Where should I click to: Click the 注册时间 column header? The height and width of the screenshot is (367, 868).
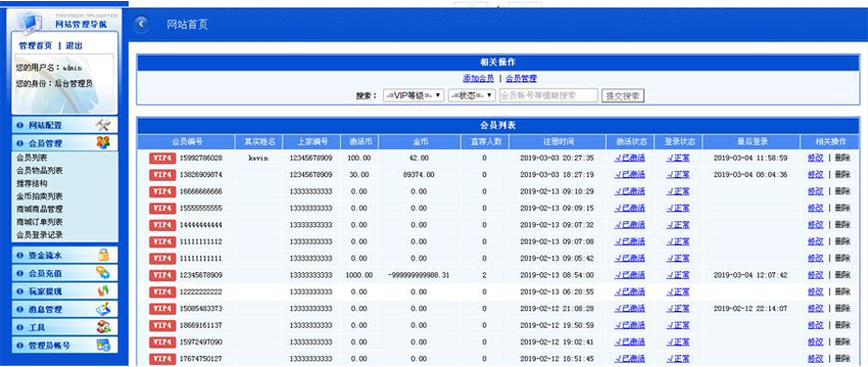pos(557,142)
